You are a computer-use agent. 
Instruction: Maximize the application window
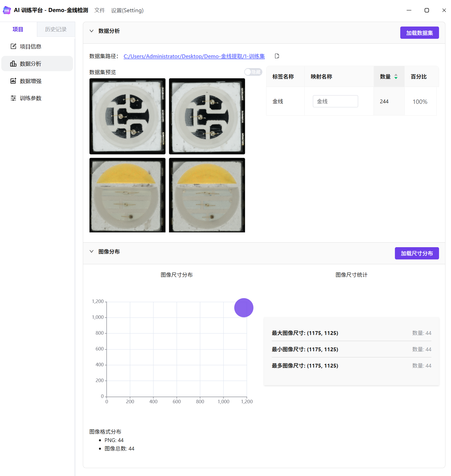click(x=427, y=10)
